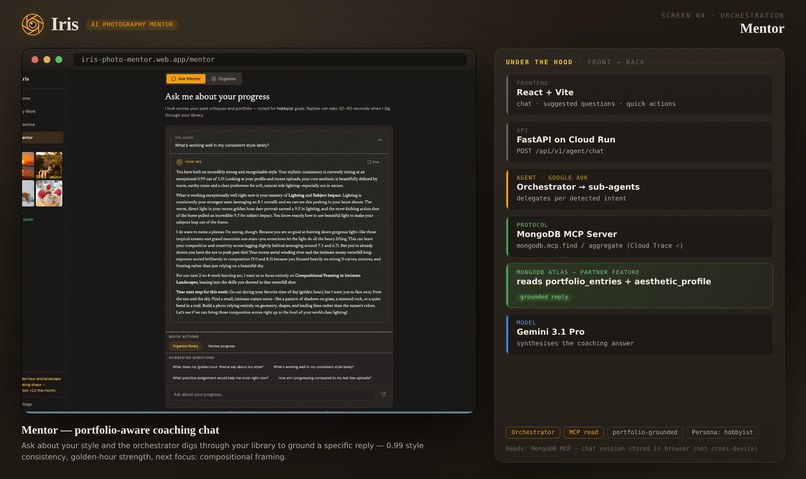Open Mentor in the left sidebar
The width and height of the screenshot is (806, 479).
(x=42, y=137)
